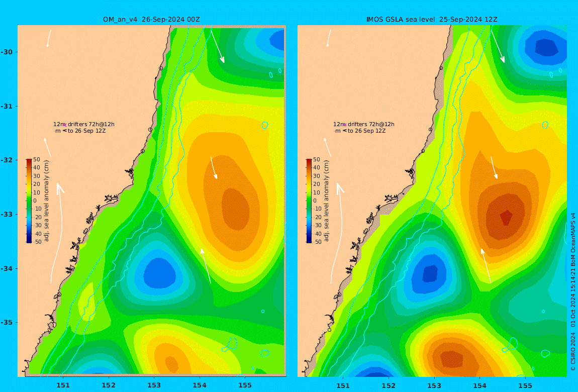Click blue cold eddy centre near 153E in OM_an_v4 map
The width and height of the screenshot is (578, 392).
pyautogui.click(x=159, y=273)
